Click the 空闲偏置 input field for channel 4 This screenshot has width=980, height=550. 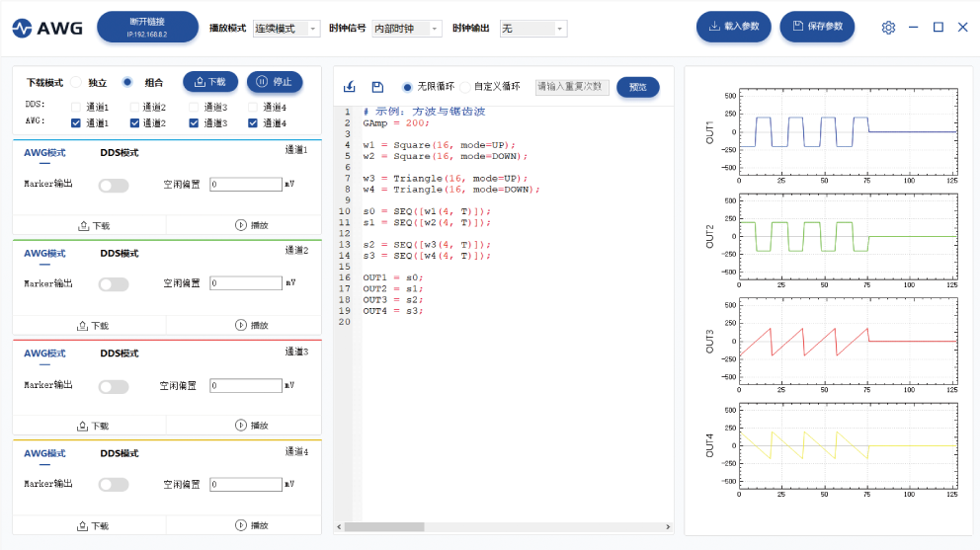(x=246, y=484)
